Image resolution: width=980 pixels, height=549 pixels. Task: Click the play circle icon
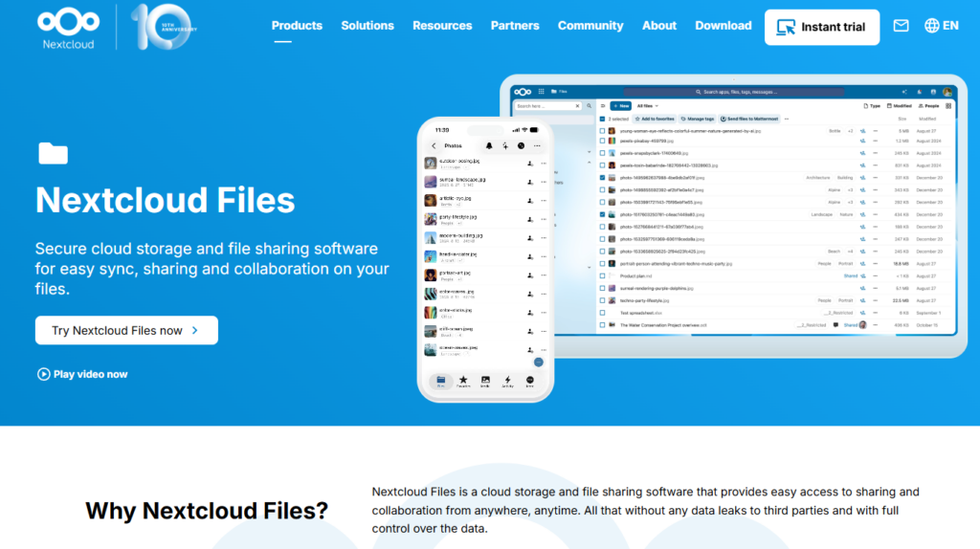43,374
